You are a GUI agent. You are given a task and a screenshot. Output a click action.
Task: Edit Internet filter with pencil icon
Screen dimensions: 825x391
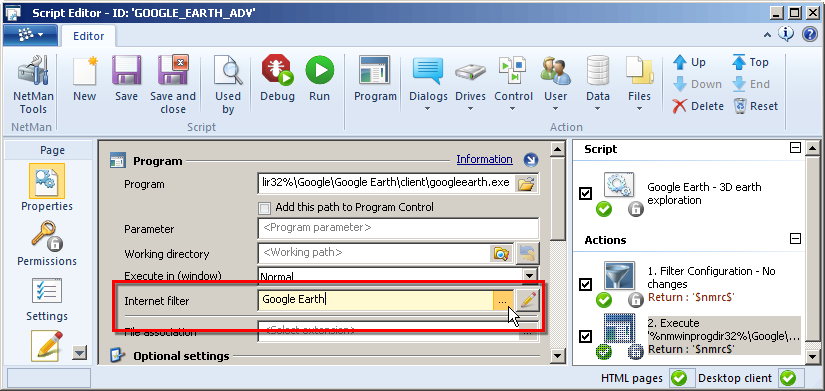pyautogui.click(x=528, y=299)
